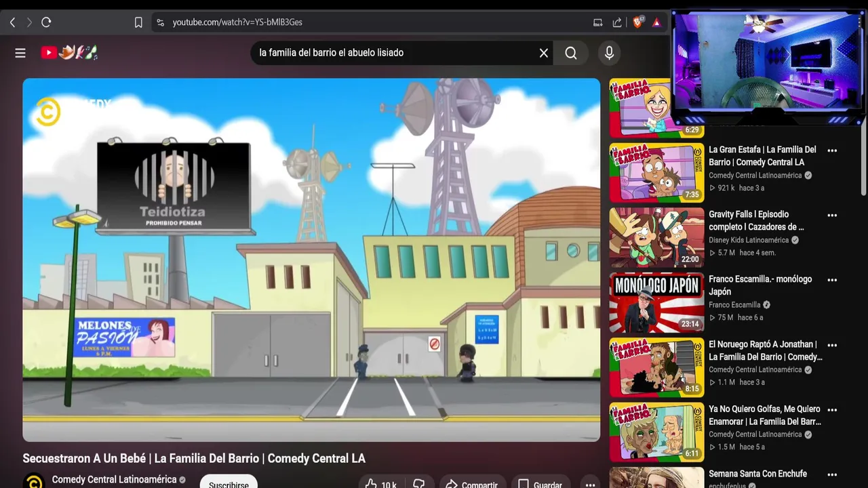Viewport: 868px width, 488px height.
Task: Reload the YouTube page
Action: click(x=46, y=22)
